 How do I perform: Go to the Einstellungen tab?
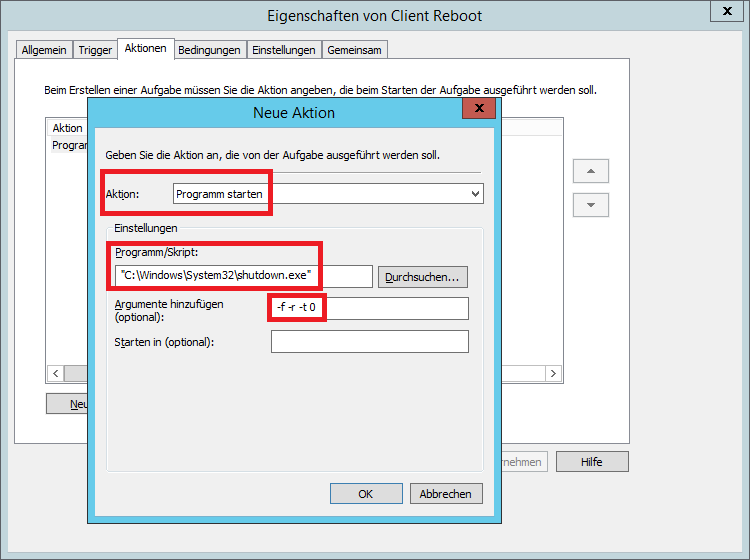click(284, 50)
